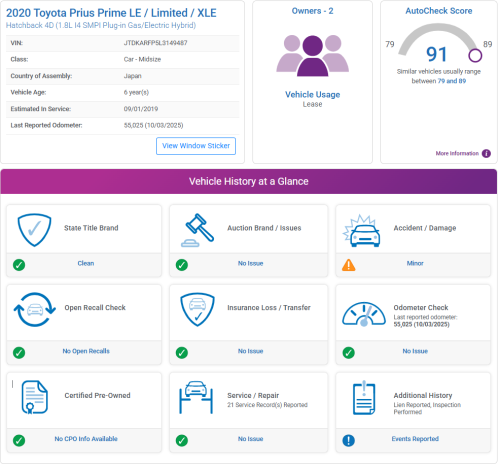Click the More Information info icon
Viewport: 500px width, 467px height.
point(486,153)
